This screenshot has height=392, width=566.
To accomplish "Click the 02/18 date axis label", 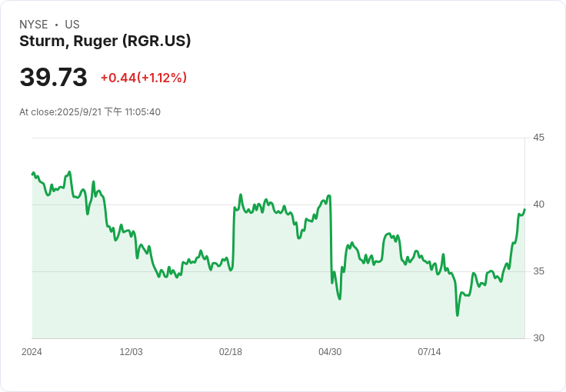I will (x=230, y=352).
